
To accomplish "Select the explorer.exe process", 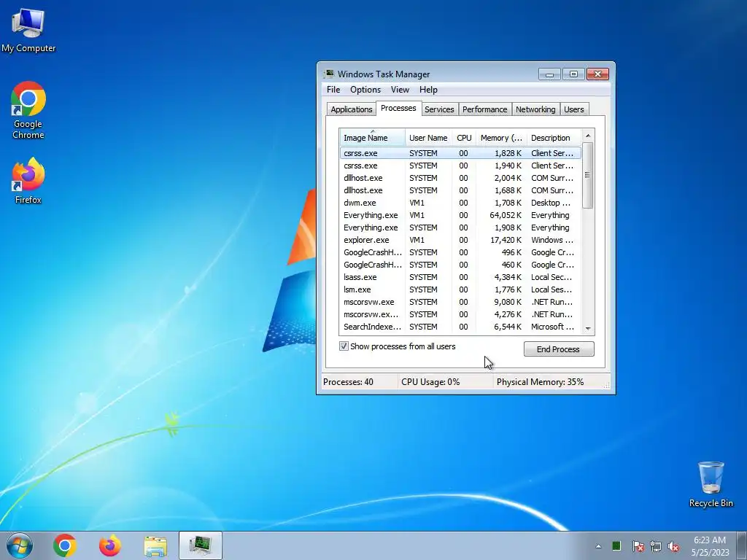I will click(460, 239).
